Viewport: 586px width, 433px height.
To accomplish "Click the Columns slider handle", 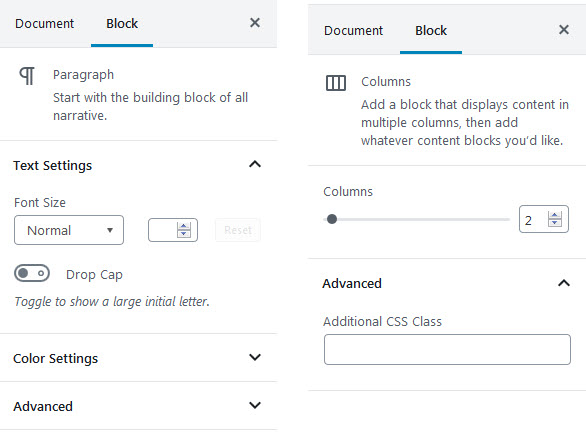I will [x=332, y=219].
